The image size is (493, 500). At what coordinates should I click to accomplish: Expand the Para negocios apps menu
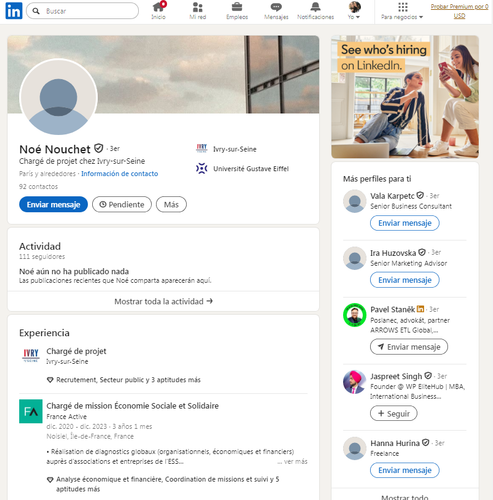(402, 11)
